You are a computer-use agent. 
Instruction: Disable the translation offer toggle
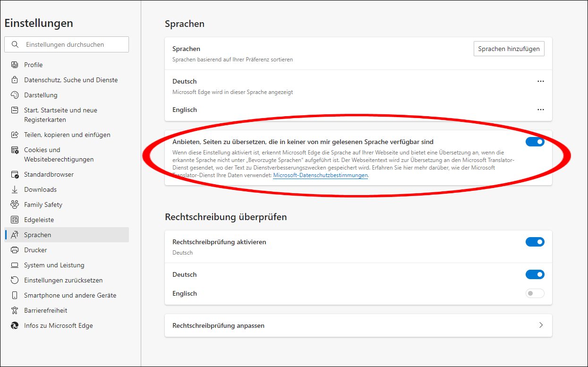(535, 142)
